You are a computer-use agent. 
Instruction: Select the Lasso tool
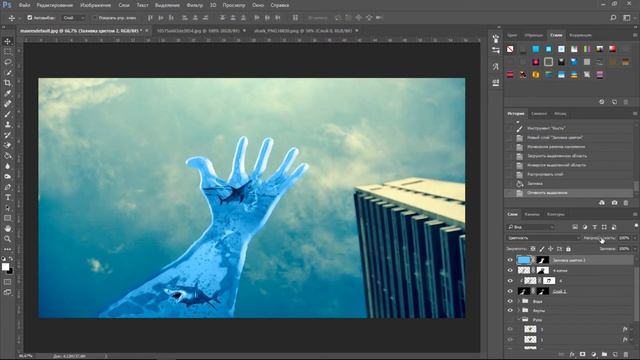8,62
